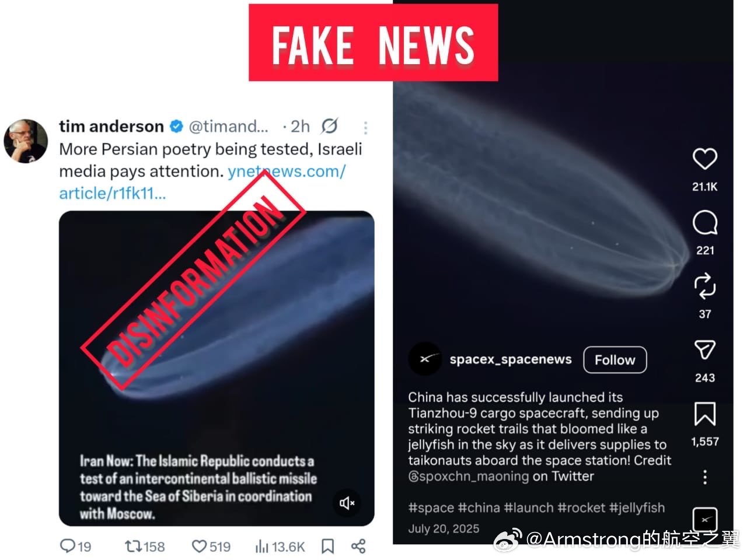Tap the #jellyfish hashtag
The image size is (747, 560).
point(637,508)
